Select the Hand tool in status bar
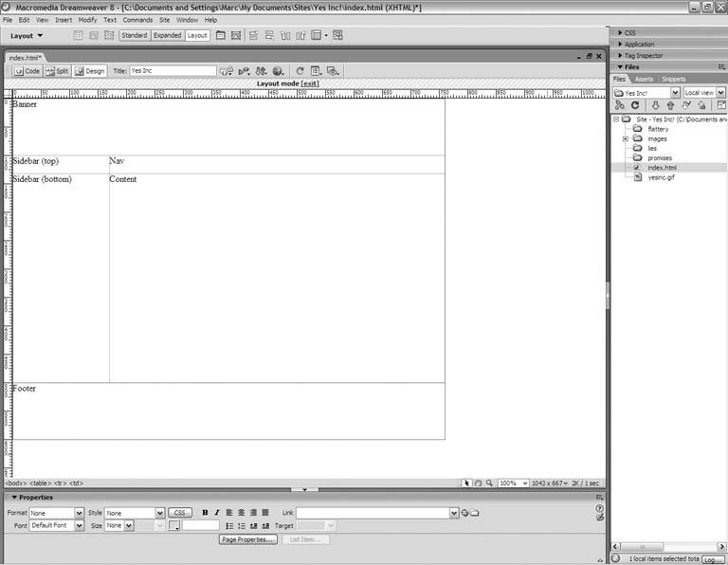 pos(478,483)
